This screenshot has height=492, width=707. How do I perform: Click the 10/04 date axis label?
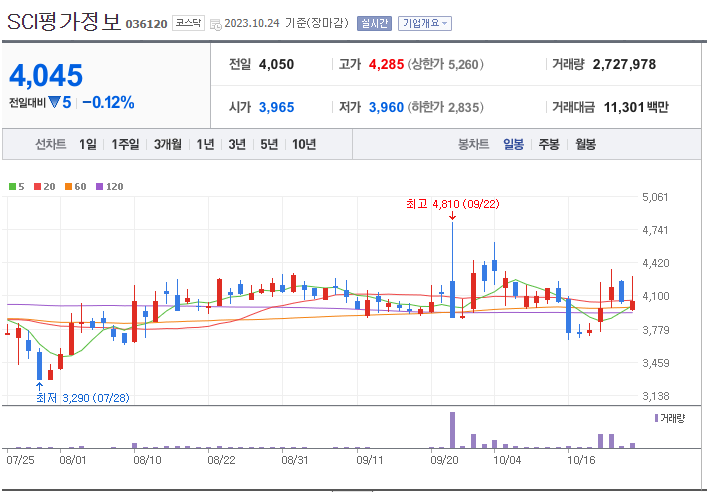click(x=507, y=460)
